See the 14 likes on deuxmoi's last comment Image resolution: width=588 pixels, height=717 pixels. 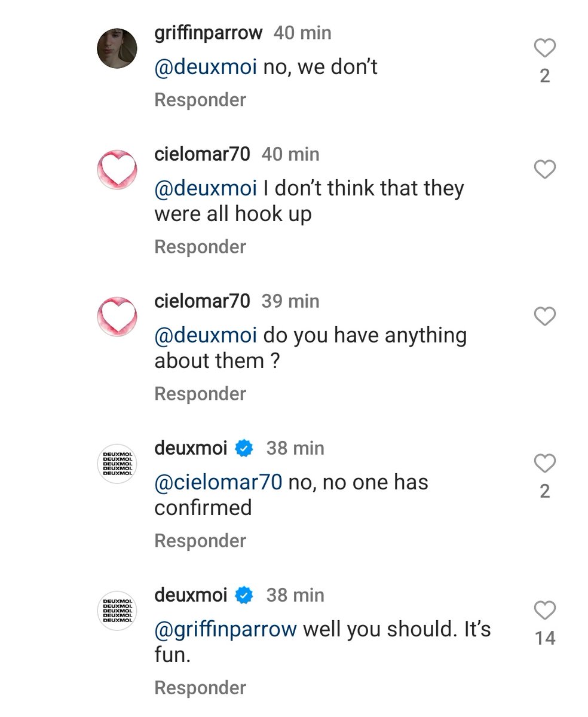pos(544,638)
